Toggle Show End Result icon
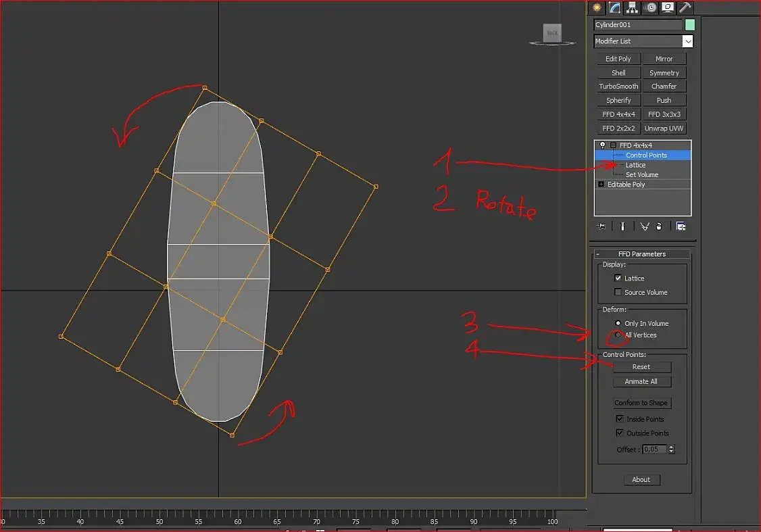The width and height of the screenshot is (761, 532). tap(622, 226)
